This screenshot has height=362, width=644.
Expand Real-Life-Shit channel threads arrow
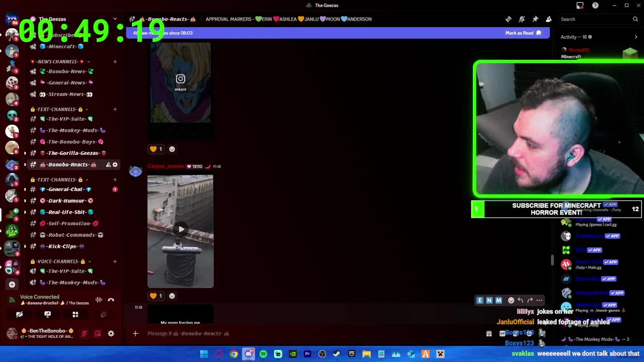[x=25, y=212]
